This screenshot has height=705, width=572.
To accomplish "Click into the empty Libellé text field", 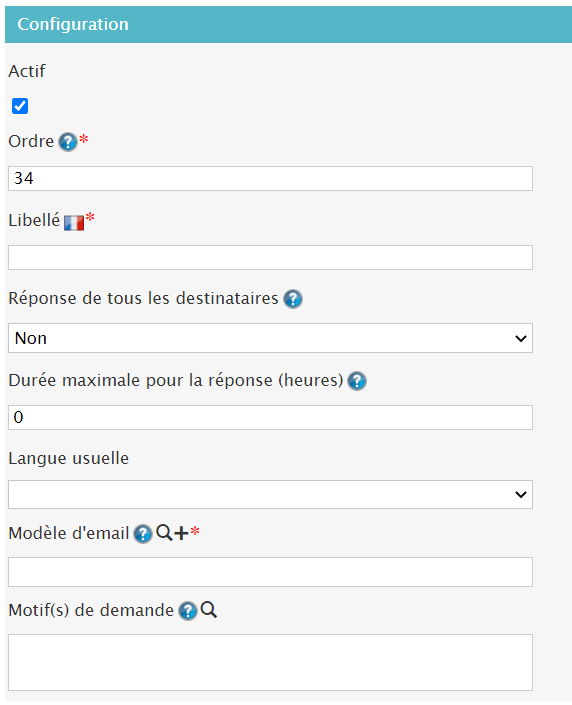I will pyautogui.click(x=270, y=258).
